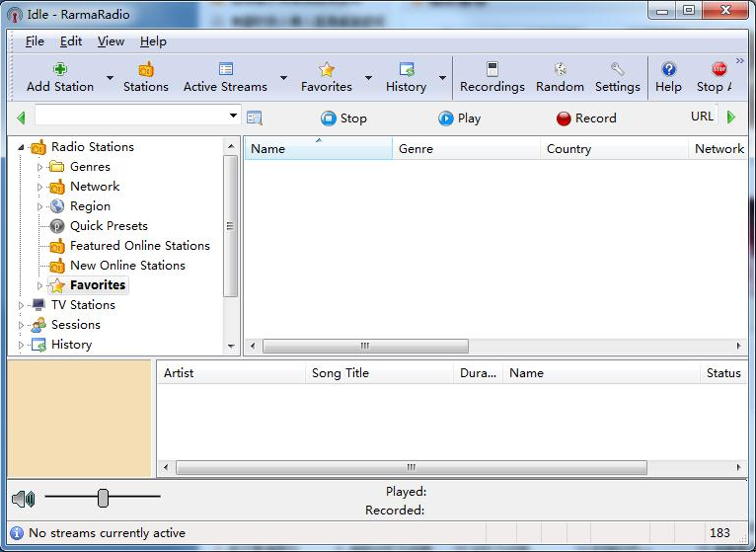Open the Recordings toolbar icon
This screenshot has width=756, height=552.
coord(492,70)
